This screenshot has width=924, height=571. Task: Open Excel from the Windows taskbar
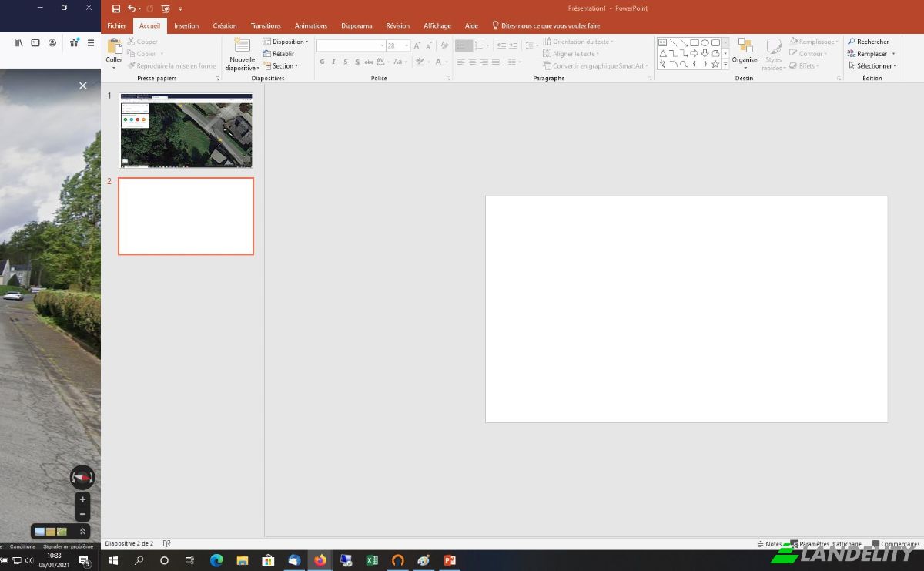click(x=372, y=560)
